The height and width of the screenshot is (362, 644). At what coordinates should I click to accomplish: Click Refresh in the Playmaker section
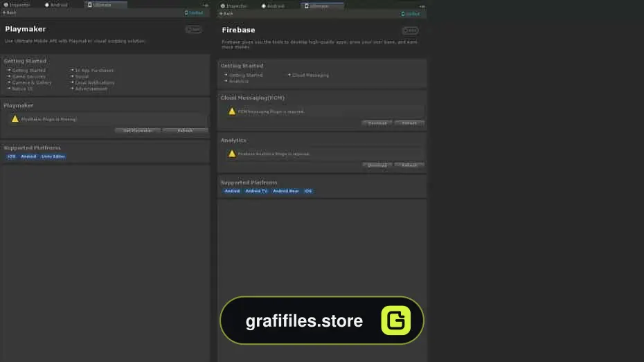pyautogui.click(x=185, y=131)
